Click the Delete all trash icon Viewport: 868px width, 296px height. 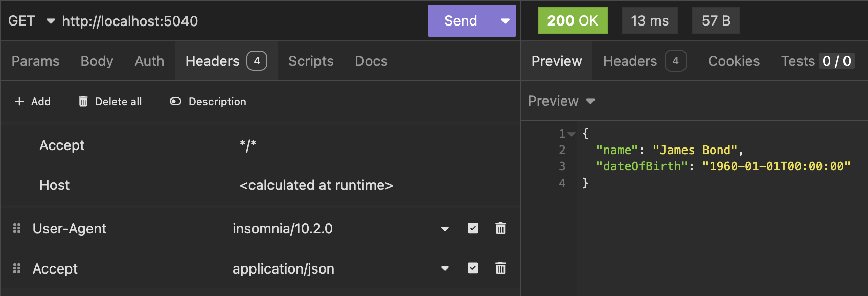(83, 102)
